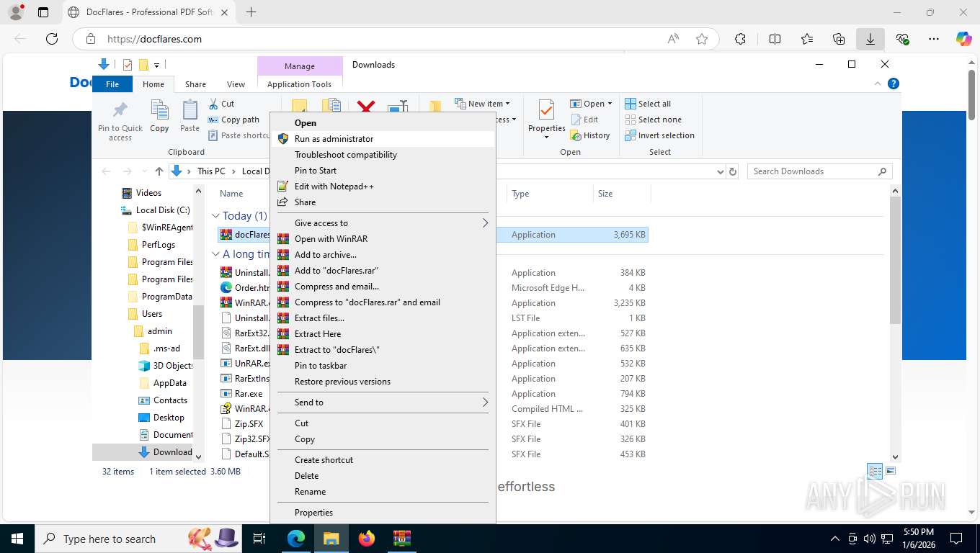The height and width of the screenshot is (553, 980).
Task: Choose Pin to Start
Action: (383, 171)
